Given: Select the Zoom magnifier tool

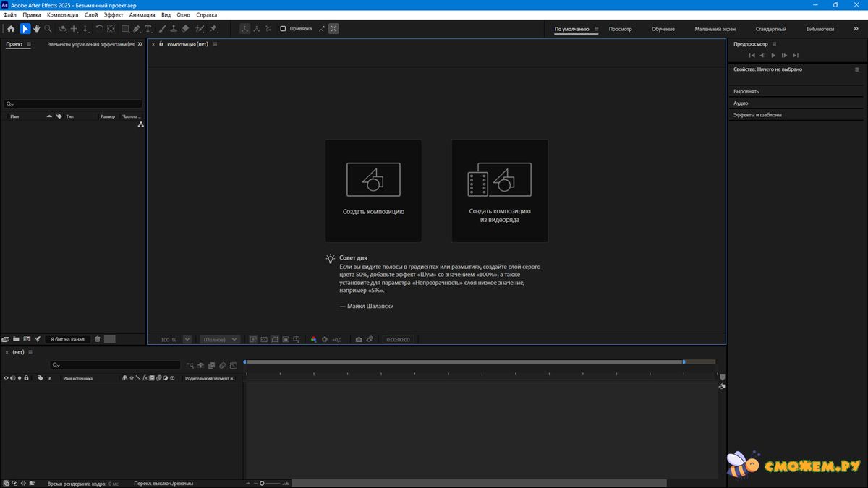Looking at the screenshot, I should 48,29.
